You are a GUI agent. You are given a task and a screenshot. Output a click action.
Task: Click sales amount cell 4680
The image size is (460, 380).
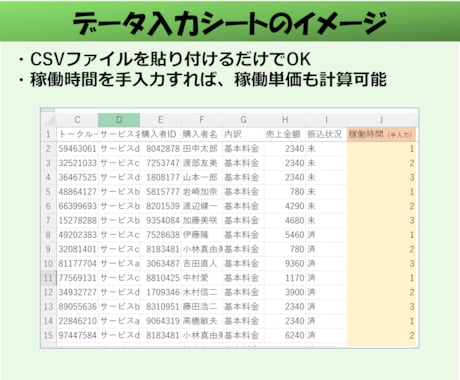(285, 220)
